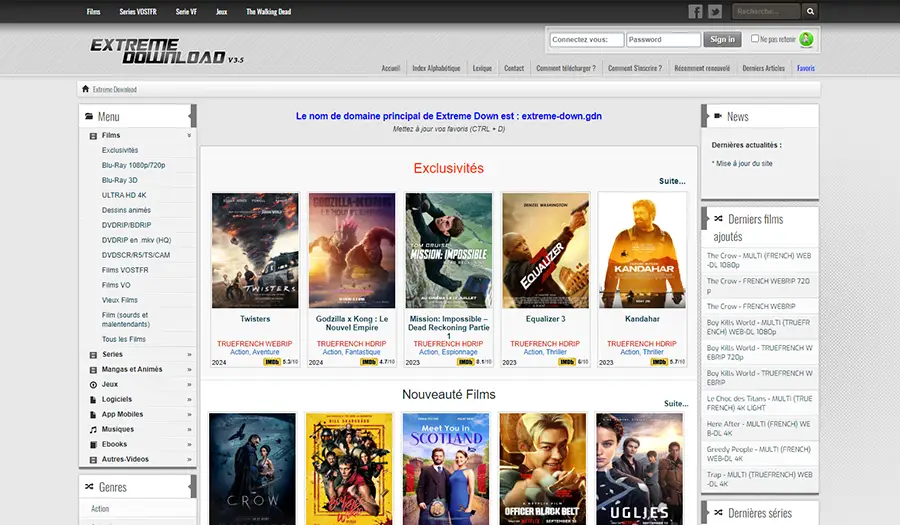Expand the App Mobiles section arrow
The width and height of the screenshot is (900, 525).
click(x=189, y=414)
